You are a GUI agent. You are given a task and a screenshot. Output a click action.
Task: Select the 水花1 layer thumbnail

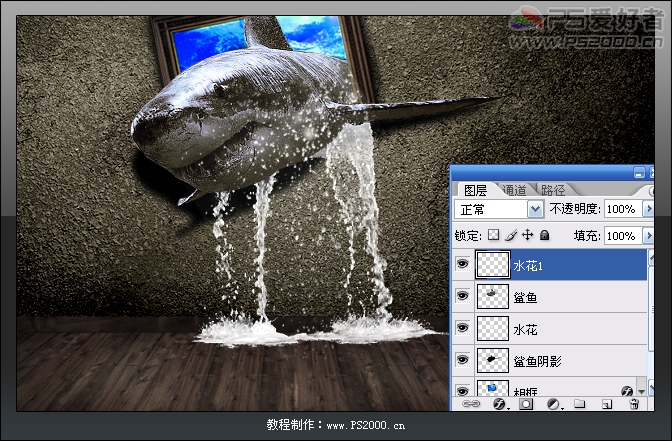[493, 264]
